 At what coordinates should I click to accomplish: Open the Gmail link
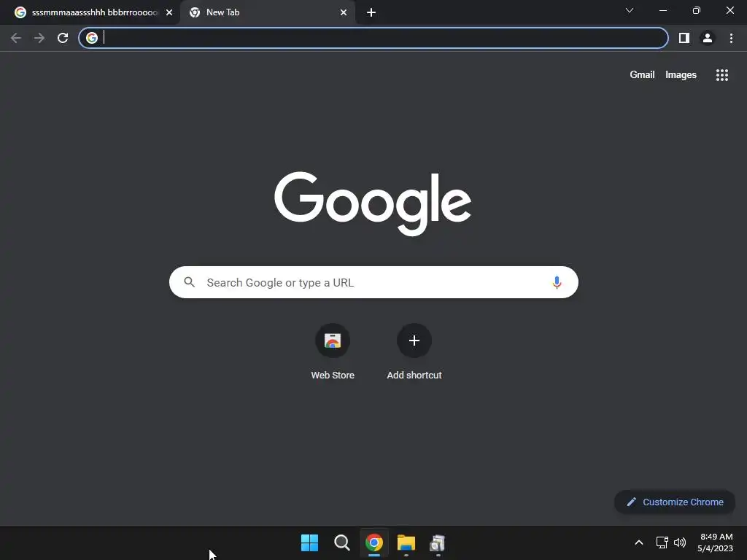point(642,75)
